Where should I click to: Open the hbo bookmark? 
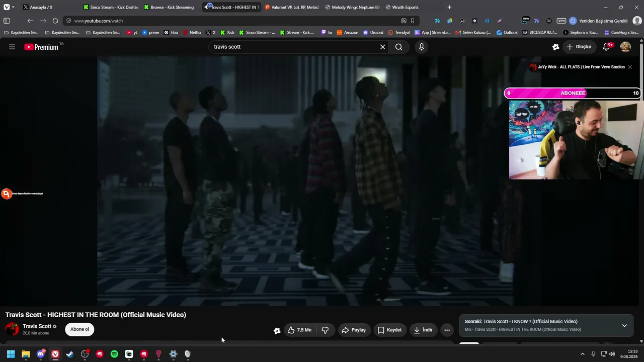[171, 32]
